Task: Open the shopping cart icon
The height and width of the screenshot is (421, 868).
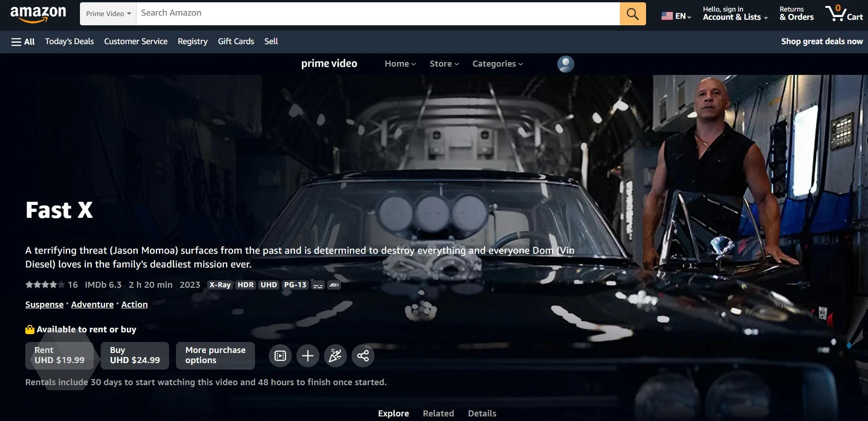Action: tap(844, 14)
